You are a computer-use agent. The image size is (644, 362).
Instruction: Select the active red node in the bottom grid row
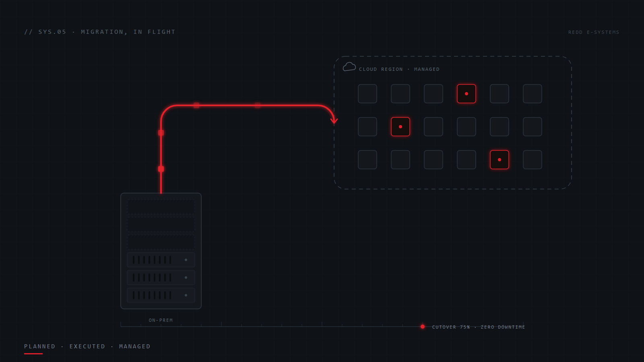pos(500,160)
